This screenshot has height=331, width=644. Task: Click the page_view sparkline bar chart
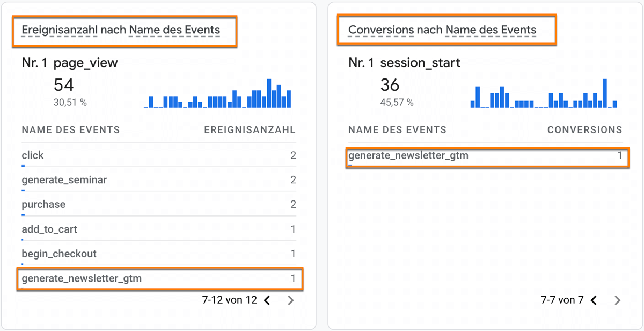[217, 94]
